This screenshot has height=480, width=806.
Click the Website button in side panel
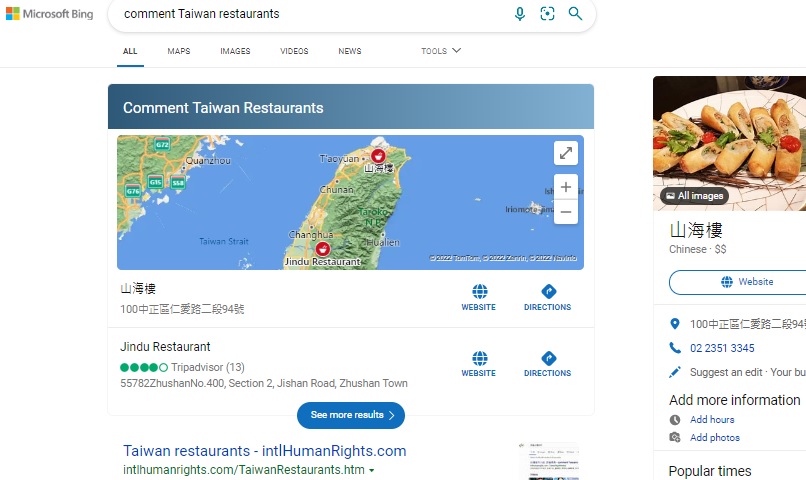(738, 282)
